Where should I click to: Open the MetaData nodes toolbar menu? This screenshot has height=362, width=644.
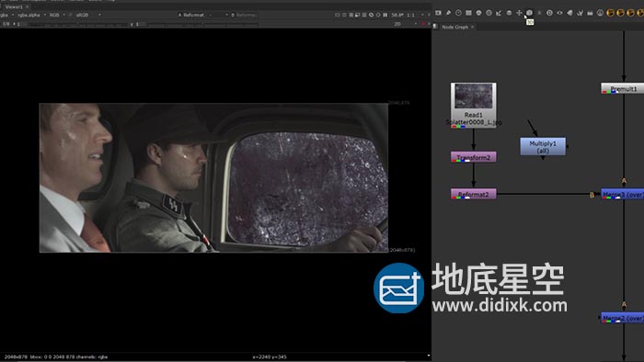pyautogui.click(x=569, y=13)
